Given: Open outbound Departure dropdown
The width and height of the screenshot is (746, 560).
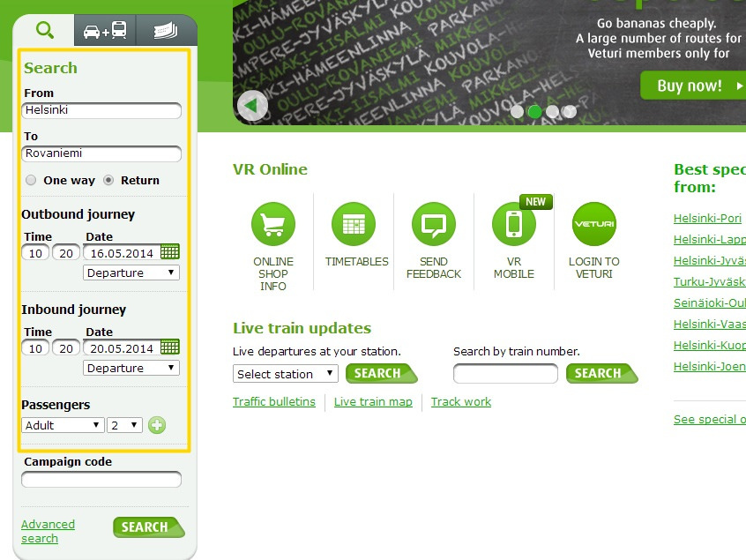Looking at the screenshot, I should point(131,273).
